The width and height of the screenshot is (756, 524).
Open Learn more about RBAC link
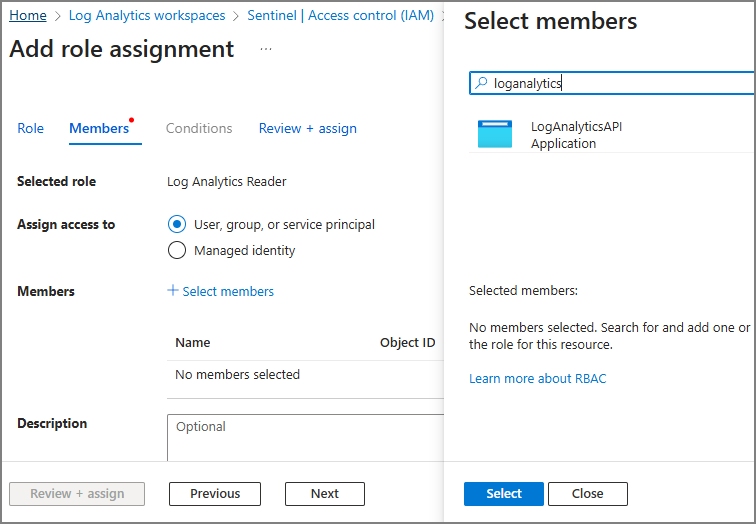[x=538, y=378]
